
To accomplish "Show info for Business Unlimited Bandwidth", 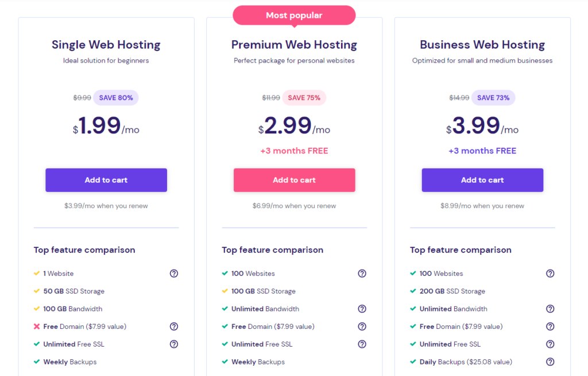I will pyautogui.click(x=550, y=309).
